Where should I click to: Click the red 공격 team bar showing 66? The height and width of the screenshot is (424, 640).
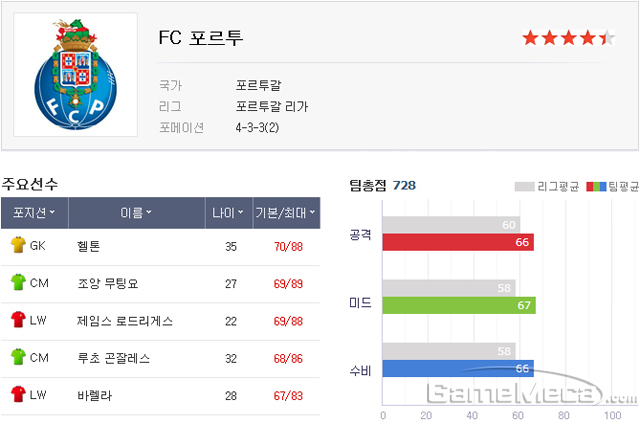pos(458,242)
